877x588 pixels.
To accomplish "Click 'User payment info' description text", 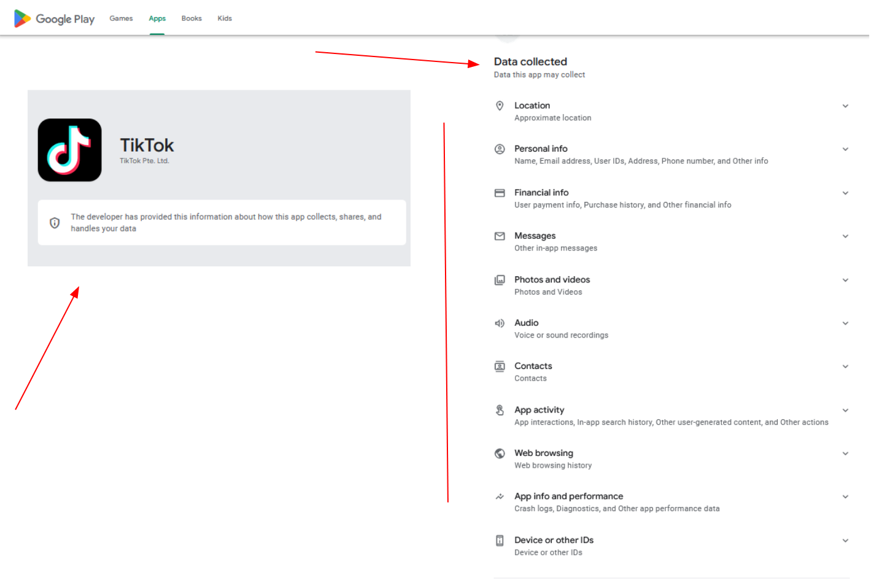I will pos(622,205).
